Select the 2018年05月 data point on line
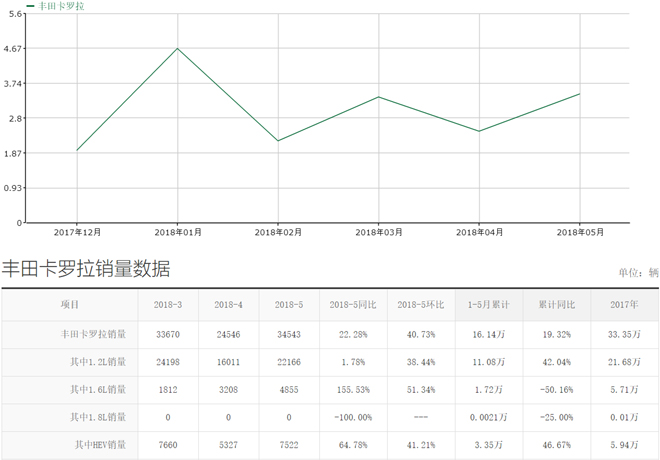The height and width of the screenshot is (460, 660). point(580,93)
